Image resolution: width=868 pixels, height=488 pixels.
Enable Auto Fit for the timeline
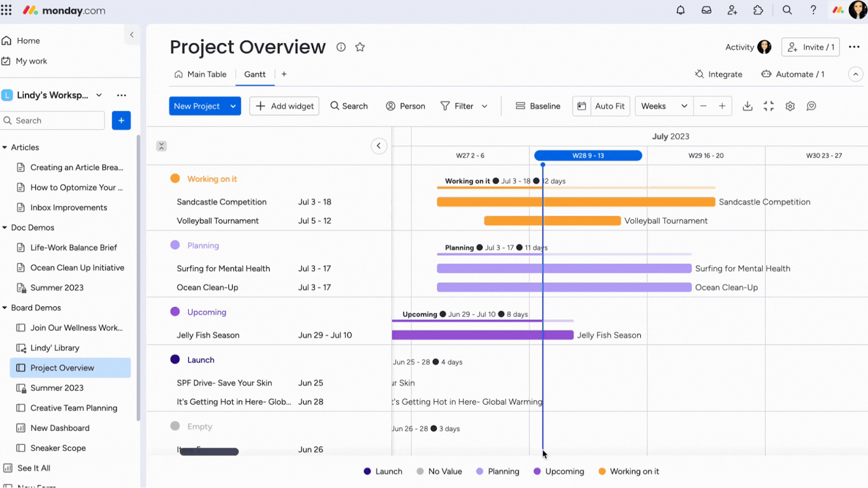pos(601,106)
